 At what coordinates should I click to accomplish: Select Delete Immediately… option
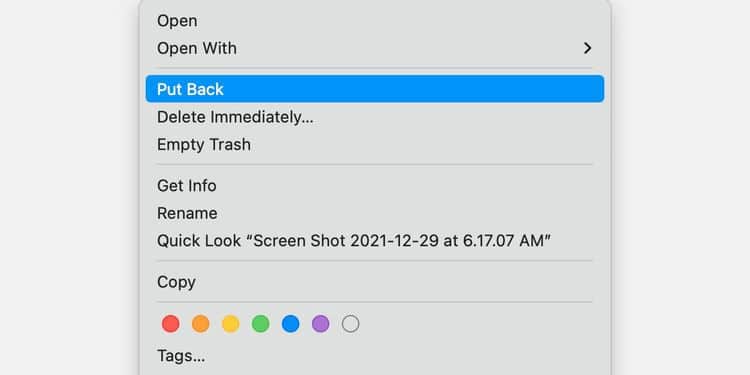coord(375,117)
